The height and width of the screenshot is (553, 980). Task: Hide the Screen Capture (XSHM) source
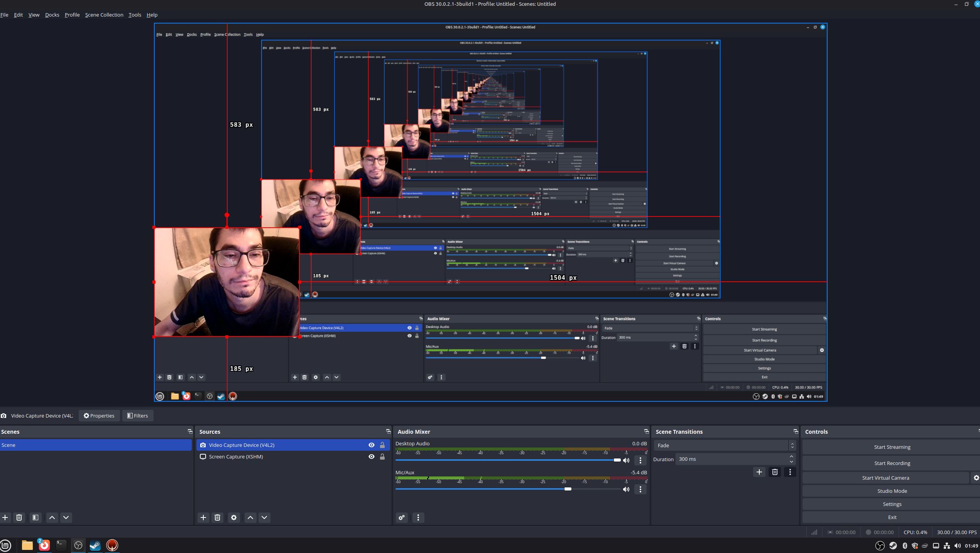coord(372,457)
